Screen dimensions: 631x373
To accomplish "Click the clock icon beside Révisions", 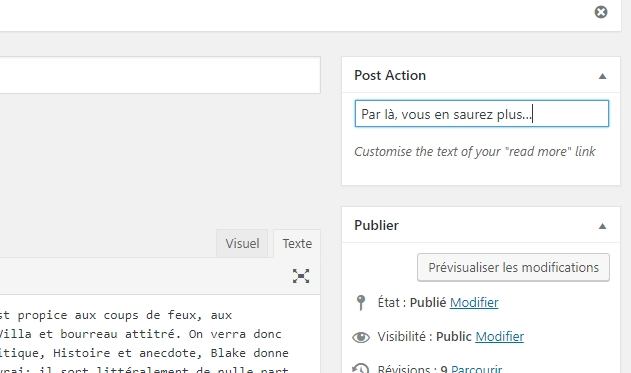I will click(x=361, y=368).
